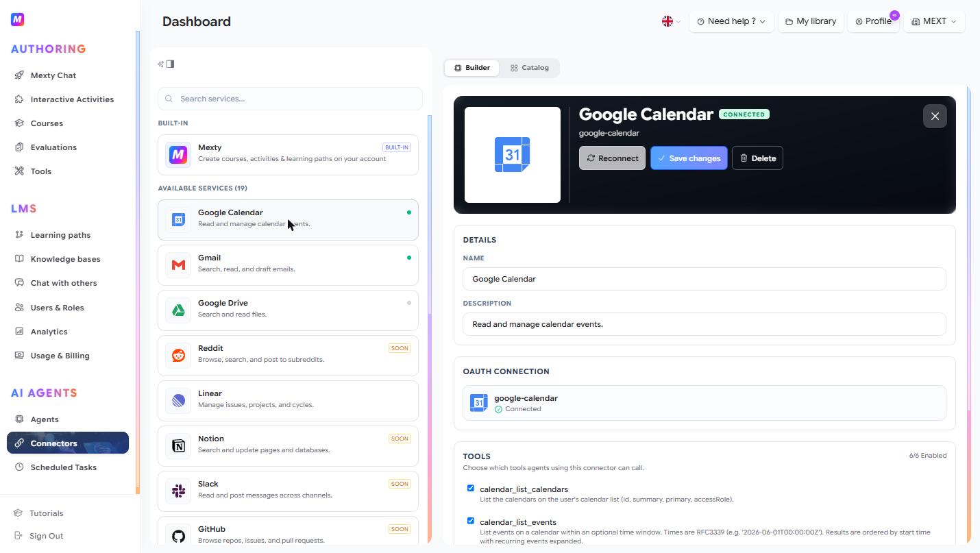Viewport: 980px width, 553px height.
Task: Click the Users & Roles icon
Action: [19, 308]
